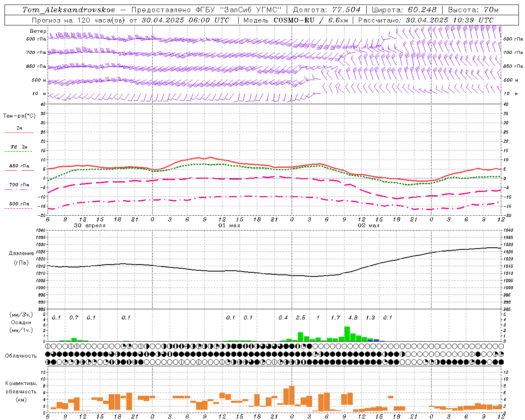Image resolution: width=525 pixels, height=420 pixels.
Task: Click the Ветер wind panel label
Action: (x=38, y=31)
